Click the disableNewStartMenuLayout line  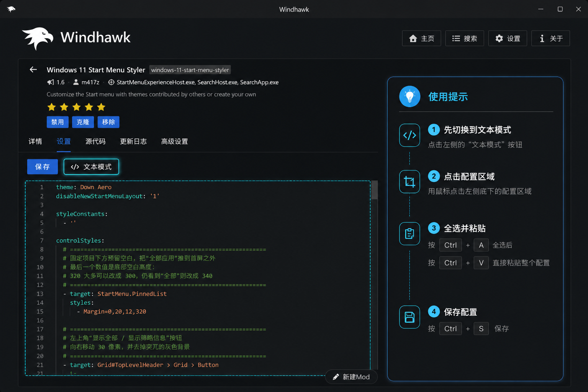pos(108,196)
